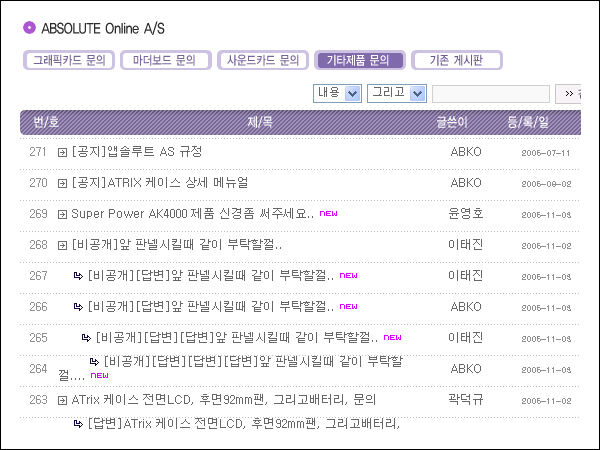Switch to the 그래픽카드 문의 tab
The image size is (600, 450).
click(x=68, y=61)
